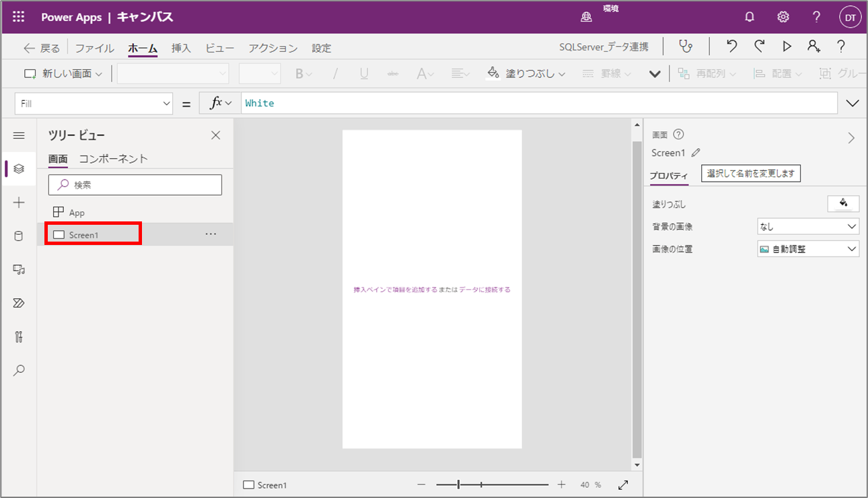Open the Search magnifier in left rail
868x498 pixels.
coord(19,370)
